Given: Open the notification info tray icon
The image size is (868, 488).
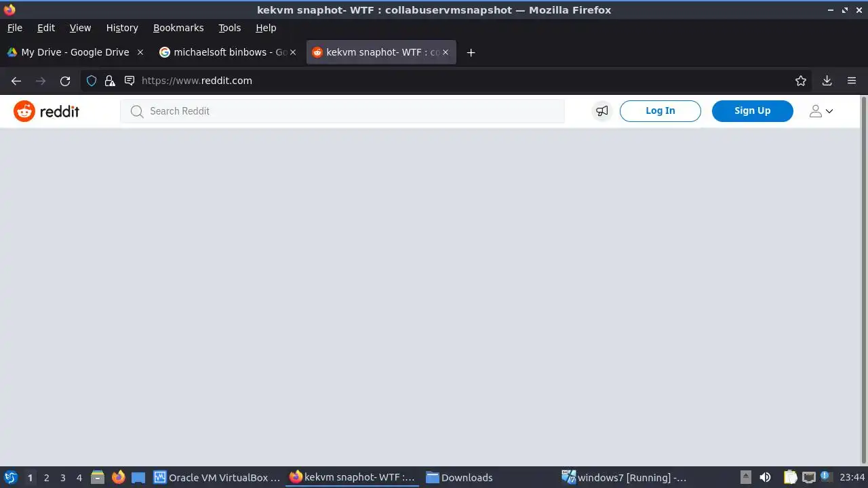Looking at the screenshot, I should point(826,476).
